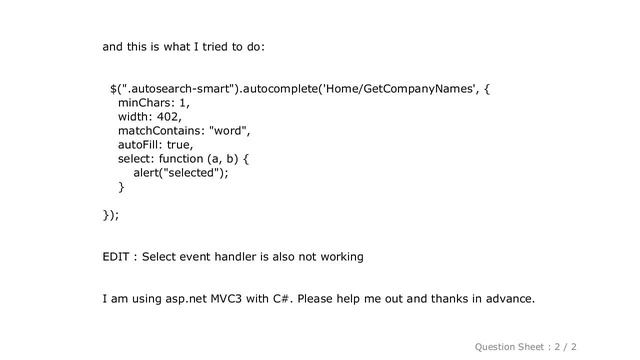This screenshot has height=360, width=640.
Task: Click the 'Question Sheet : 2 / 2' label
Action: pos(525,347)
